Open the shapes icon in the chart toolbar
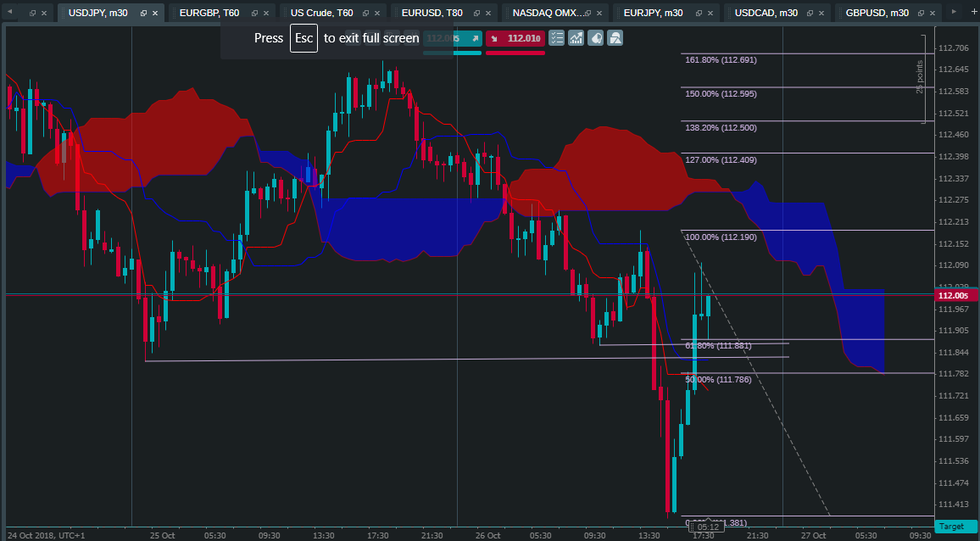 (x=615, y=38)
